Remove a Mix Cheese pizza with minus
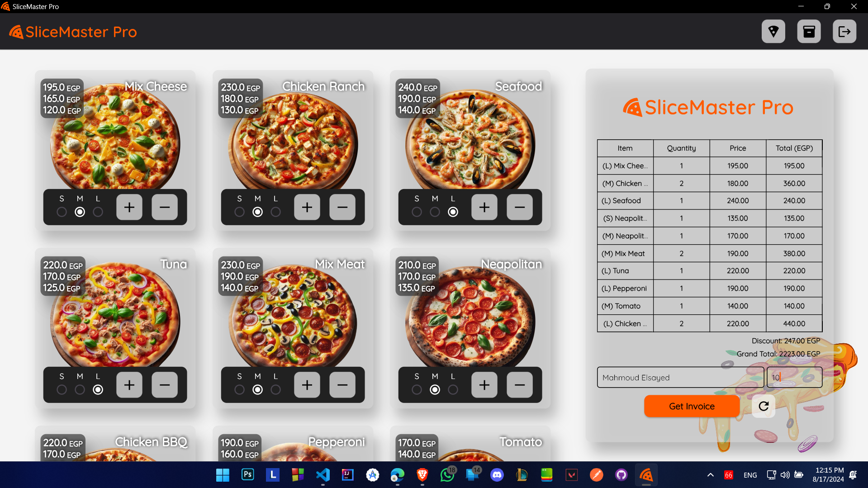 [x=165, y=207]
